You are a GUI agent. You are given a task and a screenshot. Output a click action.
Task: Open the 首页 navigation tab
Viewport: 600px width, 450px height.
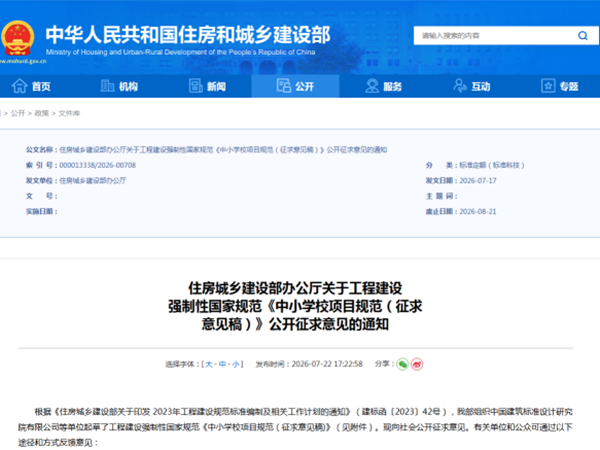41,86
